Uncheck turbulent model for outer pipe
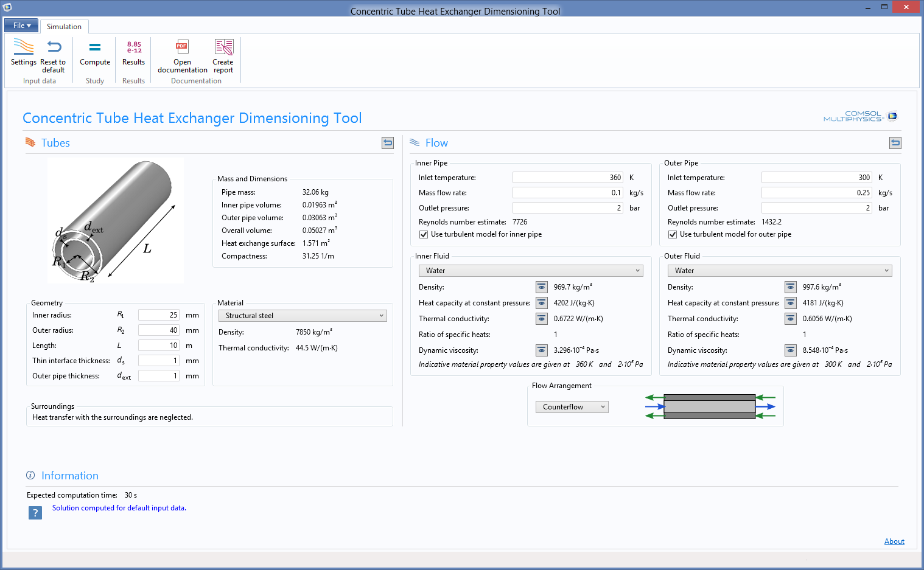 [x=673, y=235]
